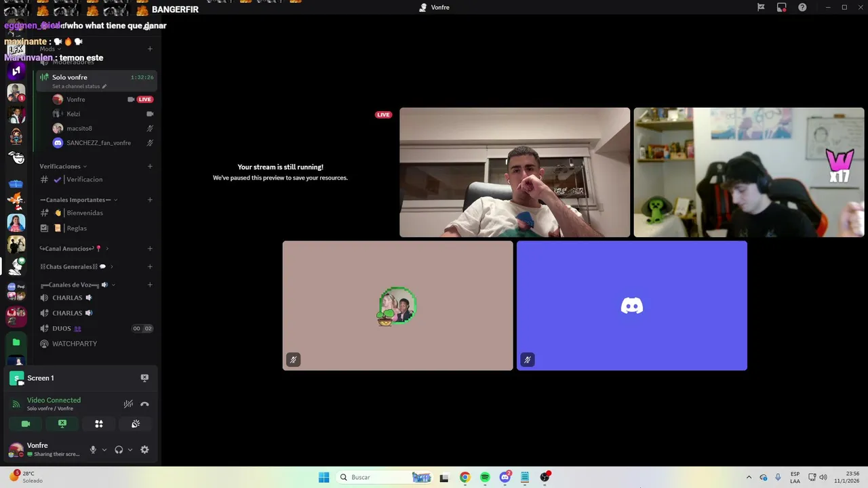Create channel in Chats Generales with plus
Viewport: 868px width, 488px height.
pos(150,267)
